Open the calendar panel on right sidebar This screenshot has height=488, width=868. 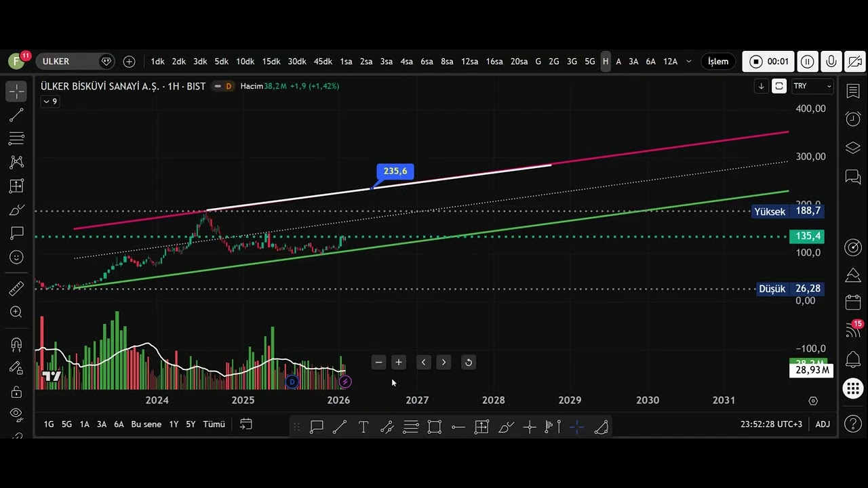[853, 302]
